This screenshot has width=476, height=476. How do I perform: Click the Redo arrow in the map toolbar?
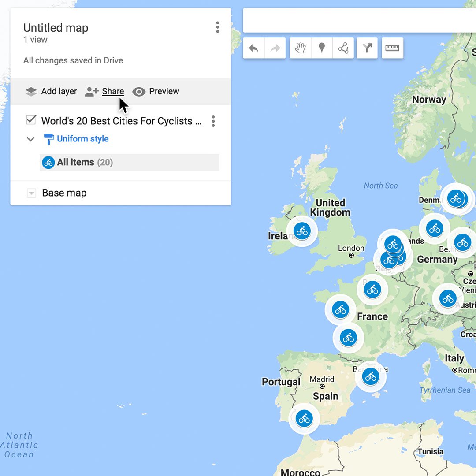pos(275,48)
